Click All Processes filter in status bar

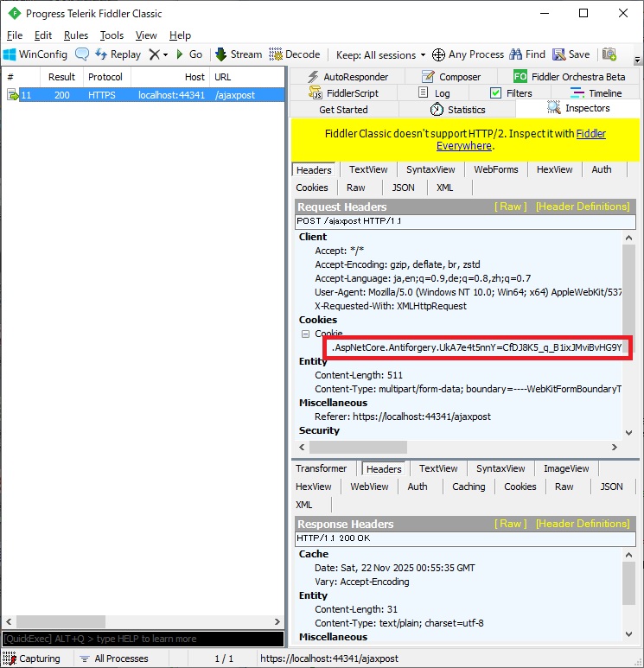tap(114, 658)
